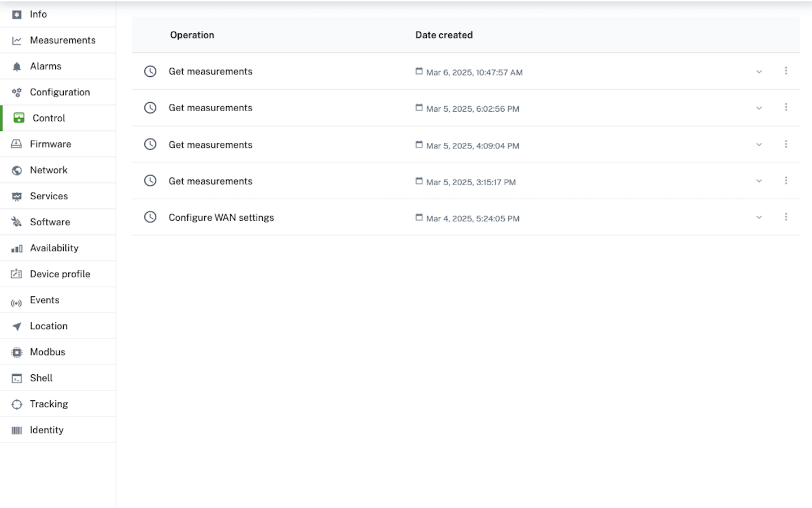812x508 pixels.
Task: Click the Firmware icon in sidebar
Action: coord(17,144)
